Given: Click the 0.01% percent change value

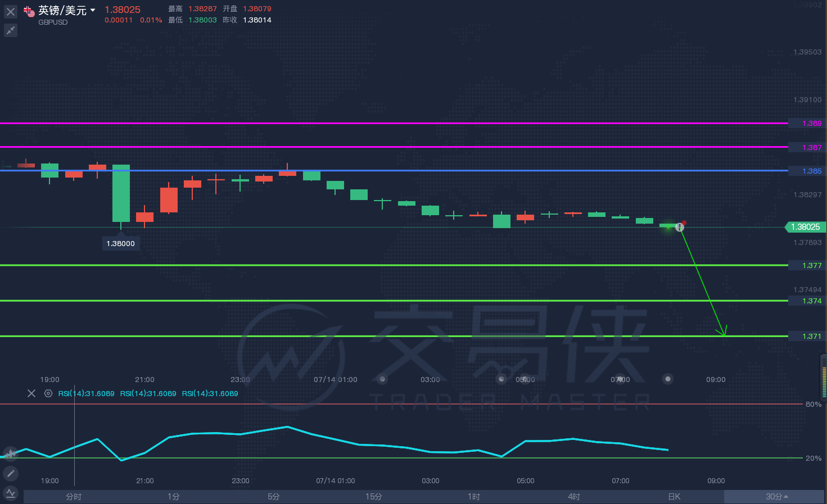Looking at the screenshot, I should pos(151,20).
